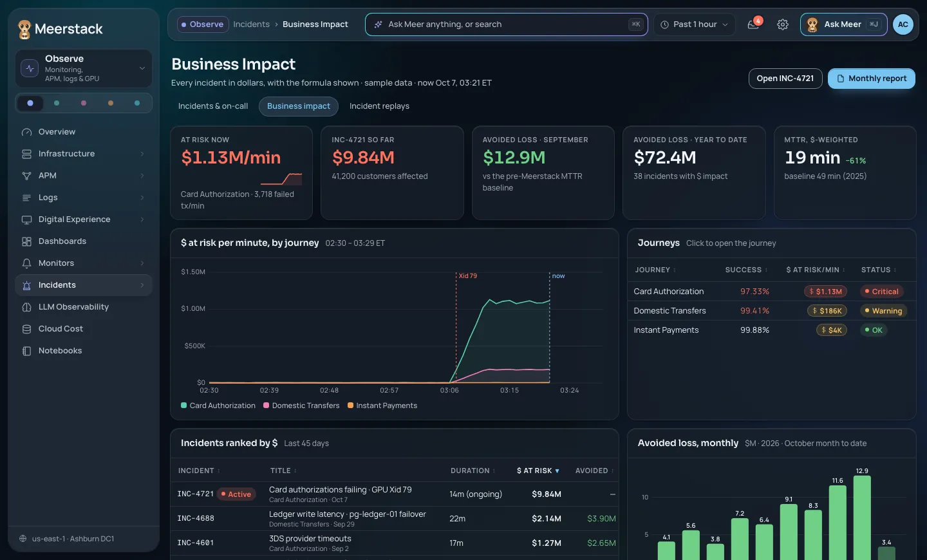Click the Xid 79 marker on the chart
This screenshot has width=927, height=560.
[468, 276]
